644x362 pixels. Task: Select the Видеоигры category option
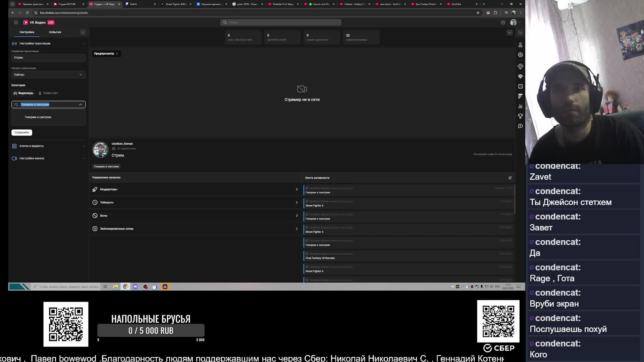pyautogui.click(x=23, y=93)
